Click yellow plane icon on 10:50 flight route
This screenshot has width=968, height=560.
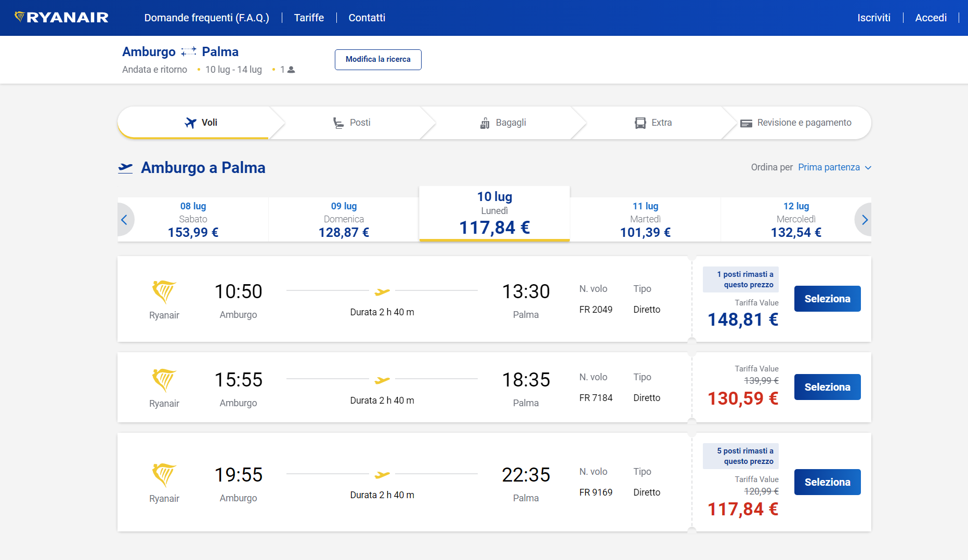point(382,292)
